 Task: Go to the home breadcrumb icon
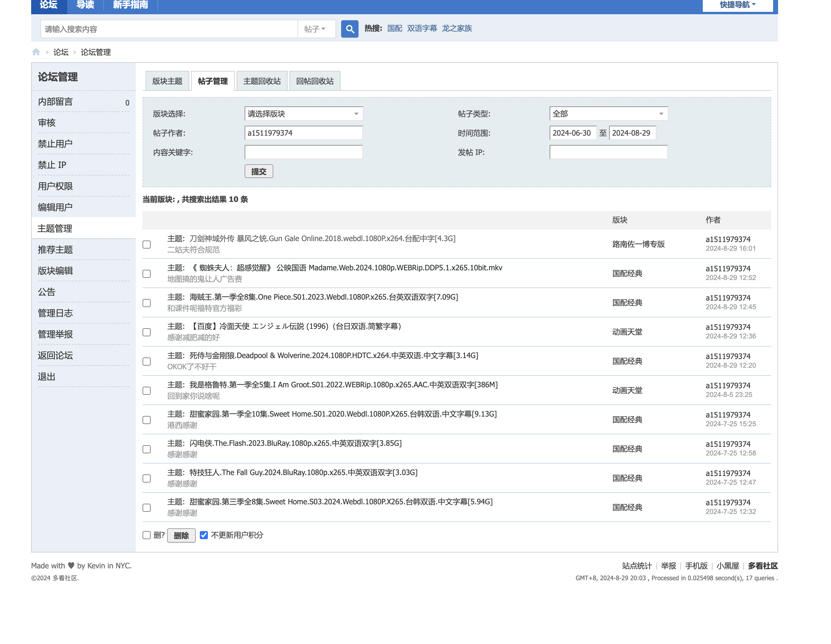36,52
